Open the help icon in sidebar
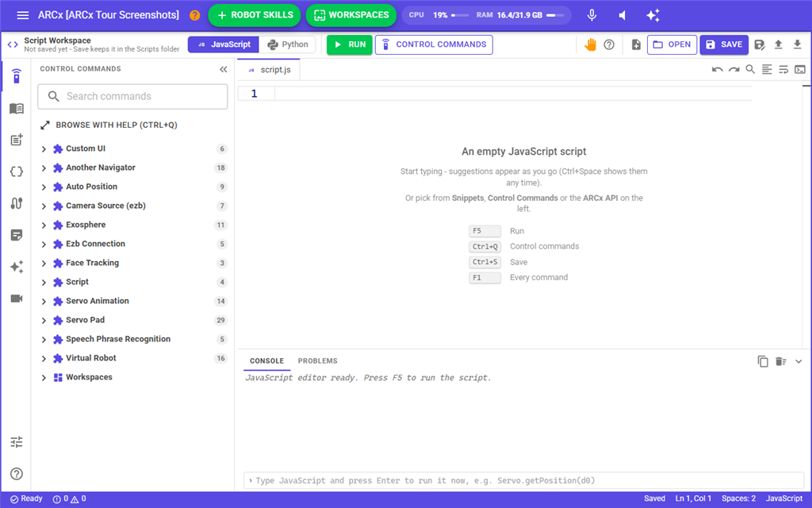 [x=17, y=474]
